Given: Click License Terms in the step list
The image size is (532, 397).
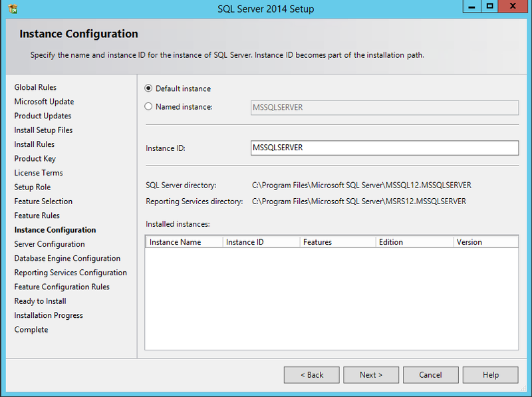Looking at the screenshot, I should [39, 173].
